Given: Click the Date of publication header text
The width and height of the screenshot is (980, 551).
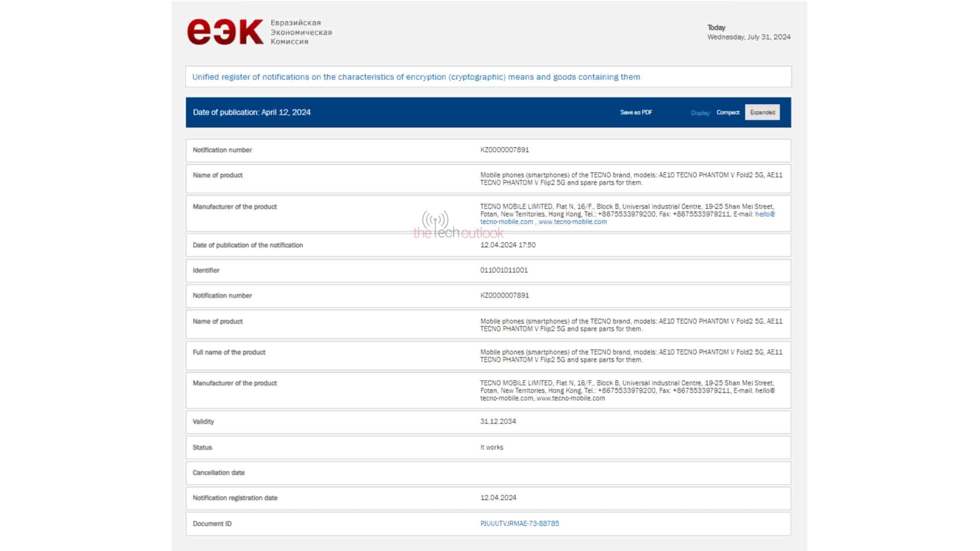Looking at the screenshot, I should point(252,112).
